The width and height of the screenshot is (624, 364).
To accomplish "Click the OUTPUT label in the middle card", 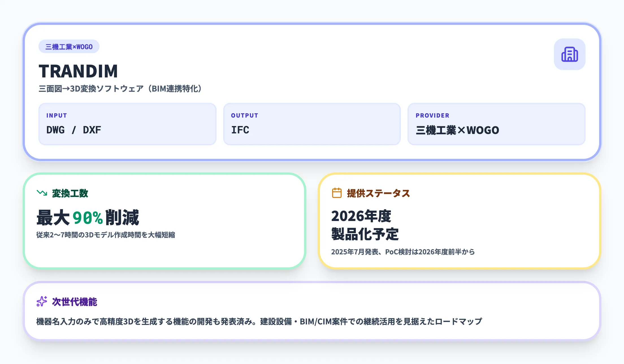I will [x=244, y=115].
